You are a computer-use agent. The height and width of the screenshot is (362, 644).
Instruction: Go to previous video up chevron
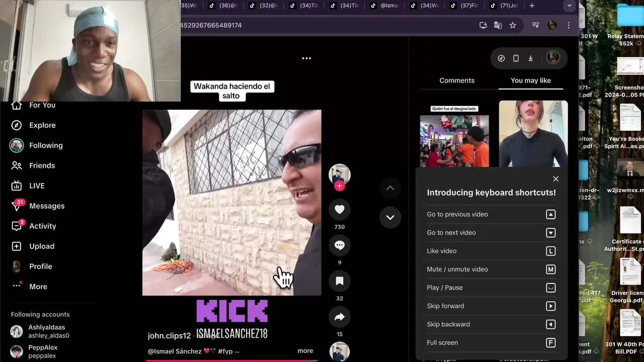tap(390, 188)
